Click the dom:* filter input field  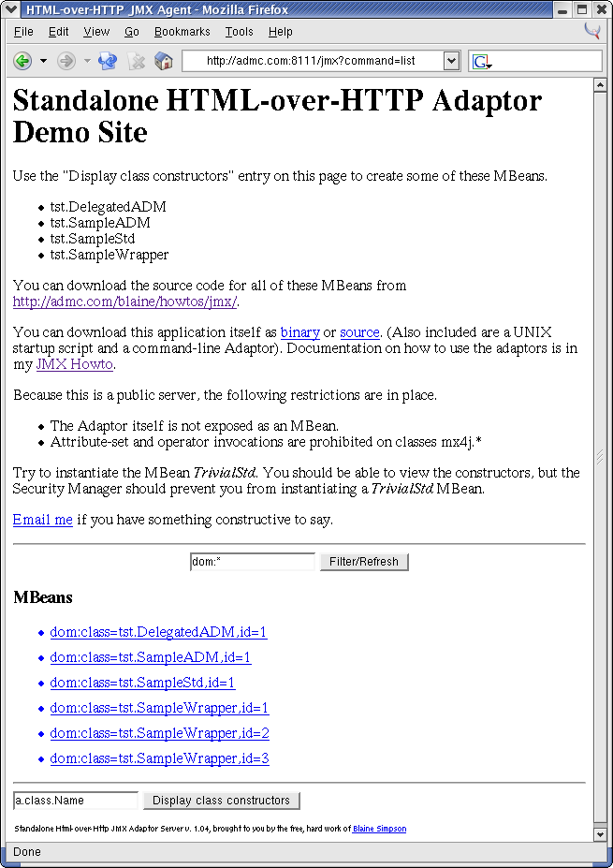click(253, 562)
